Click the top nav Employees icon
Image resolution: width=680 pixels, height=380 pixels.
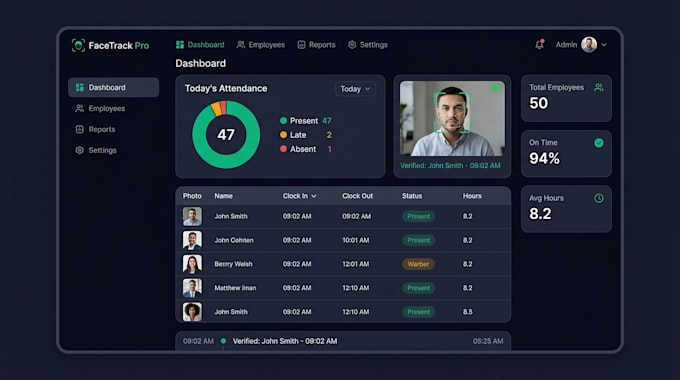(241, 45)
